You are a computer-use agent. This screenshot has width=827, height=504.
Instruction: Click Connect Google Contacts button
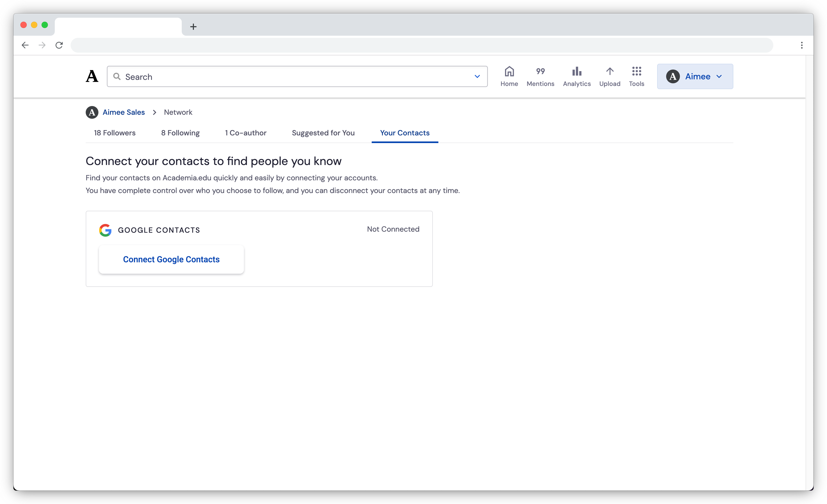pos(171,259)
